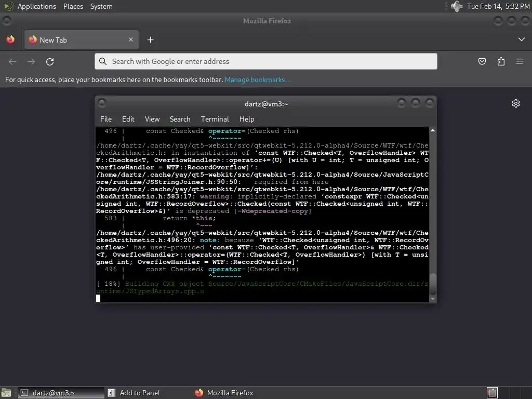This screenshot has width=532, height=399.
Task: Go forward with the forward arrow
Action: coord(31,61)
